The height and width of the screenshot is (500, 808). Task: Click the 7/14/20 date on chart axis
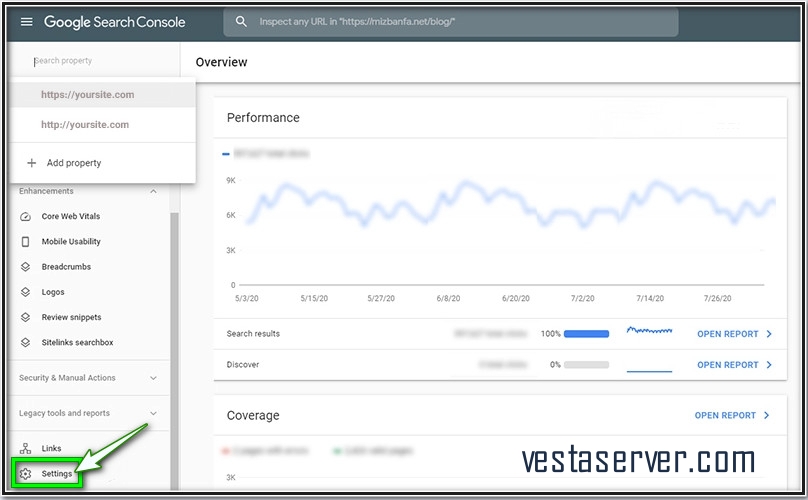tap(650, 298)
